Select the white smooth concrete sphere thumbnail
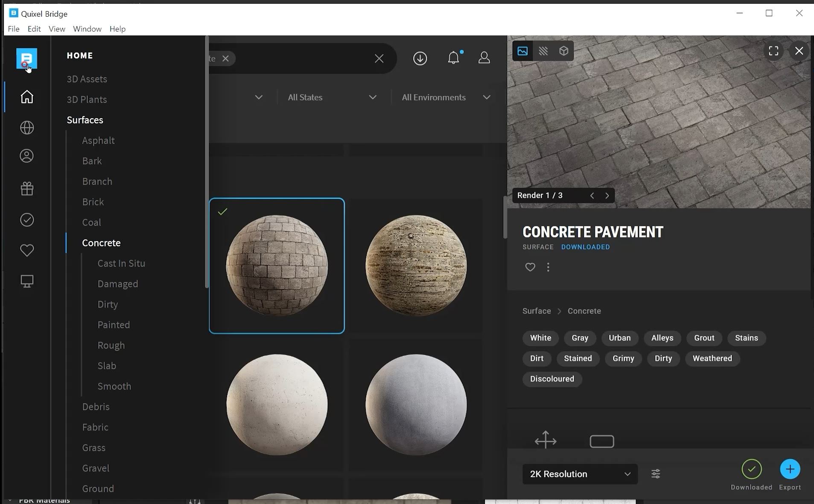Image resolution: width=814 pixels, height=504 pixels. point(277,405)
